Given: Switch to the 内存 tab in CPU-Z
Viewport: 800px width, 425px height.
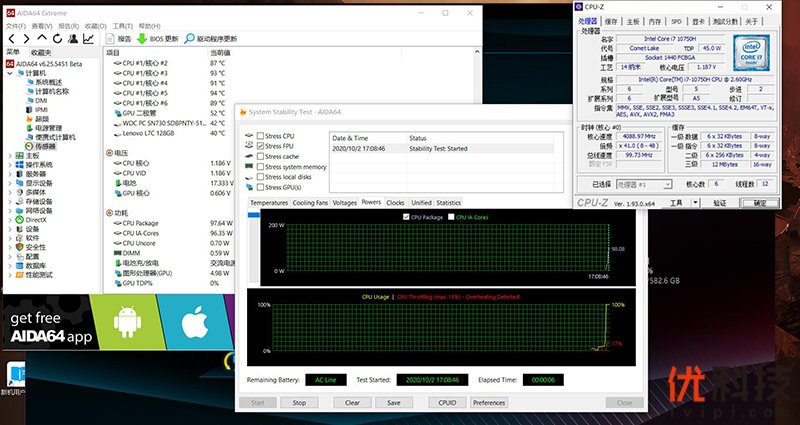Looking at the screenshot, I should pyautogui.click(x=655, y=21).
